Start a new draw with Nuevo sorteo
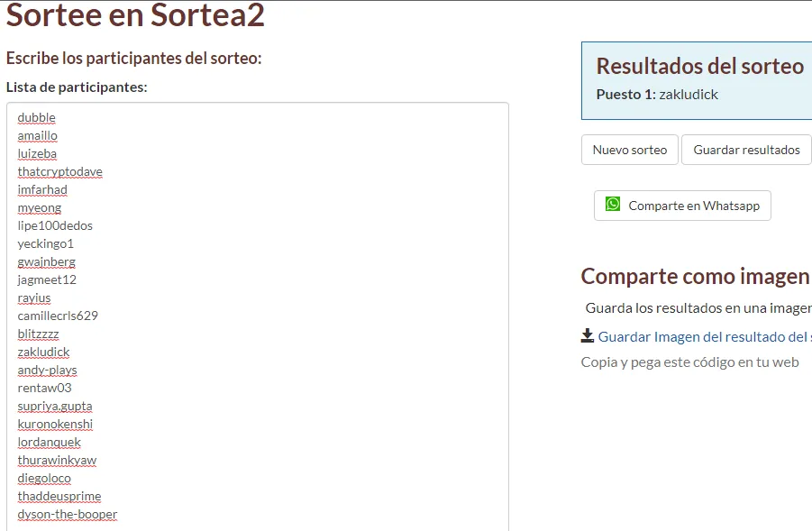The image size is (812, 531). (x=630, y=150)
